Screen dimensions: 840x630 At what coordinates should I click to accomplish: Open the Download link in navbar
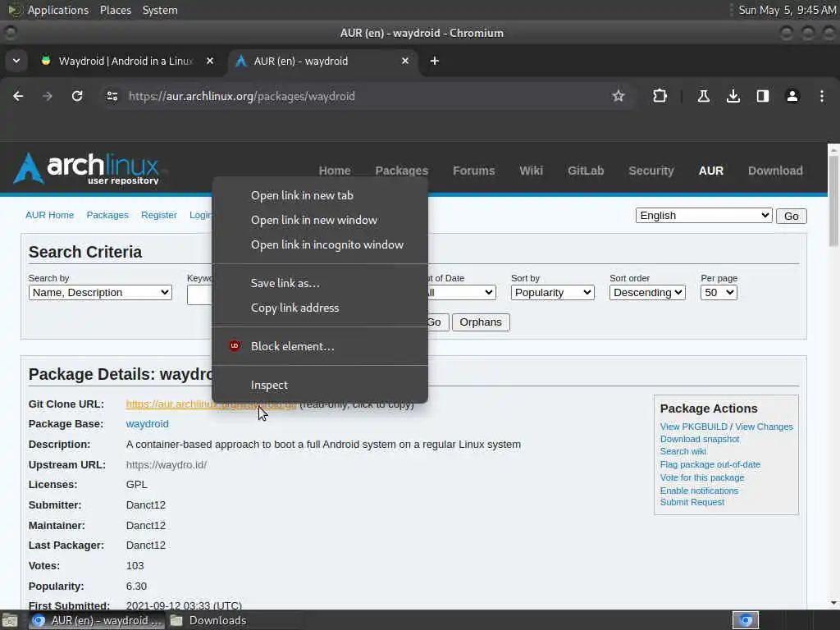(x=776, y=171)
